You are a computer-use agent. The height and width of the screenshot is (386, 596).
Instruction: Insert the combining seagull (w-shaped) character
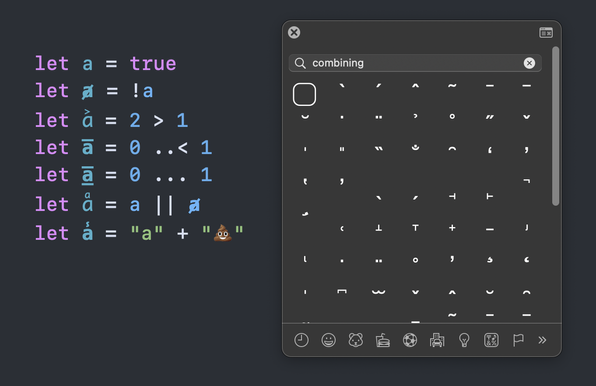click(x=379, y=292)
